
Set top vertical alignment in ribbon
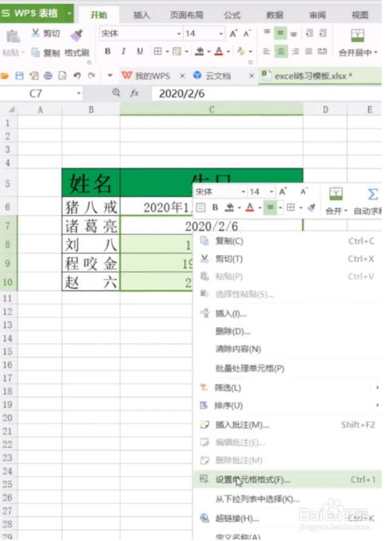tap(267, 33)
